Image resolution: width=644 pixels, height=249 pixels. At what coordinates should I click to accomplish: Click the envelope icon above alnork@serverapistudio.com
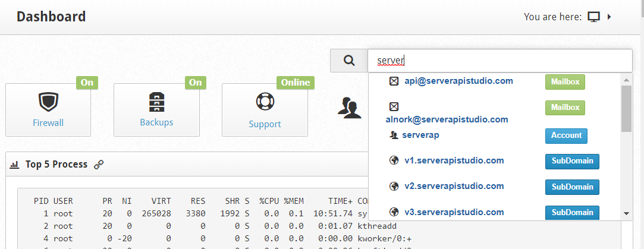(x=394, y=107)
